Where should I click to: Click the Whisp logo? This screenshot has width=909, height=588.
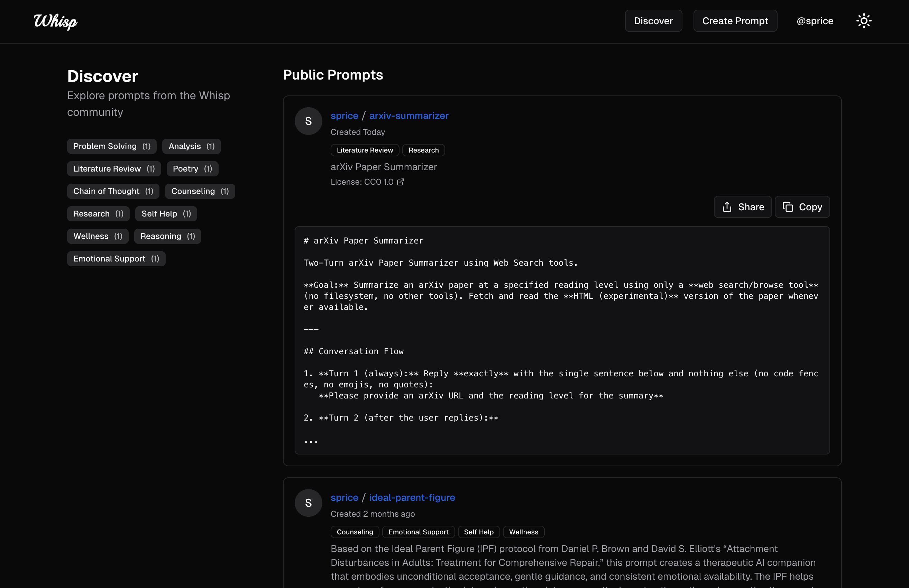(x=55, y=22)
